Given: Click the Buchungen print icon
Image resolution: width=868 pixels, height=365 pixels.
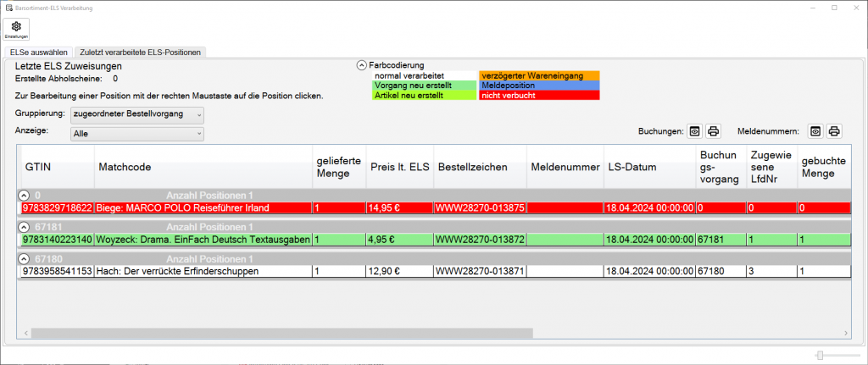Looking at the screenshot, I should pos(714,131).
